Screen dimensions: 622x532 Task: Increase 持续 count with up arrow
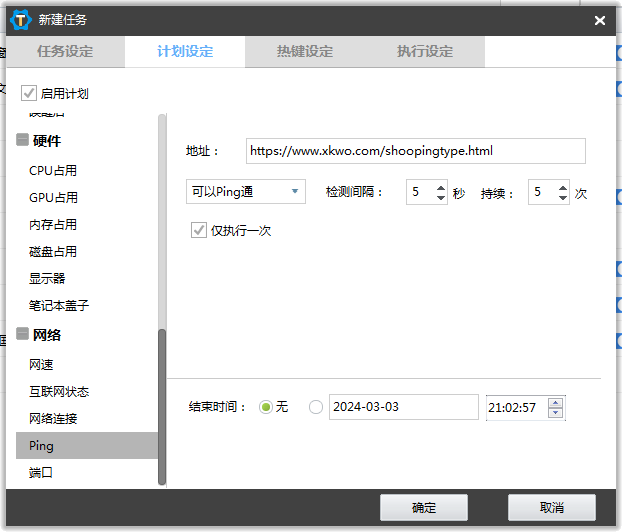[563, 187]
